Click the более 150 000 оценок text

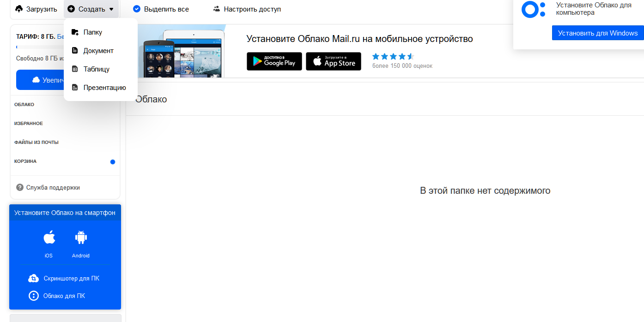(402, 66)
